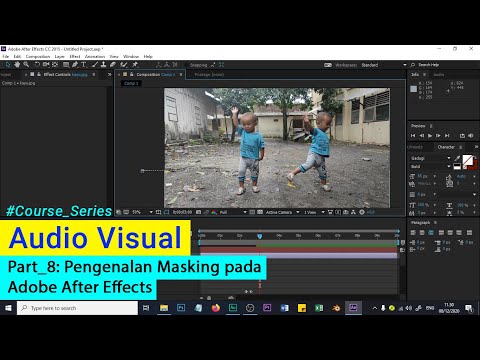Click the Play button in Preview
Image resolution: width=480 pixels, height=360 pixels.
click(x=430, y=135)
